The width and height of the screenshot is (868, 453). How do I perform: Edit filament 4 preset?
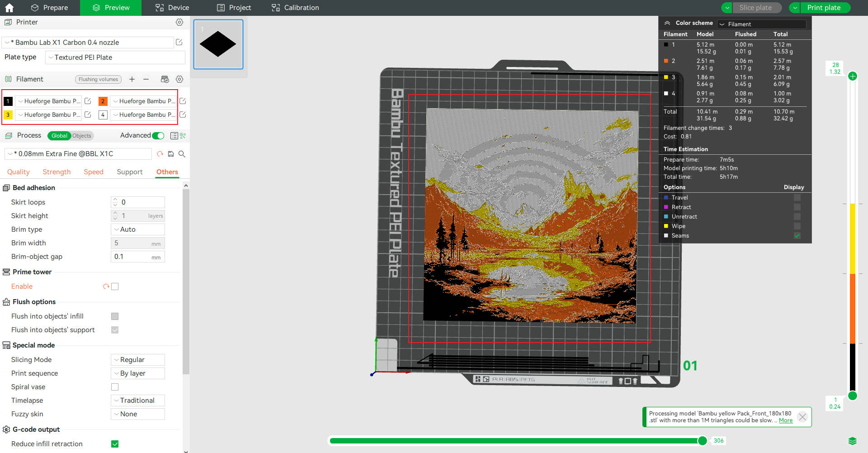point(183,114)
